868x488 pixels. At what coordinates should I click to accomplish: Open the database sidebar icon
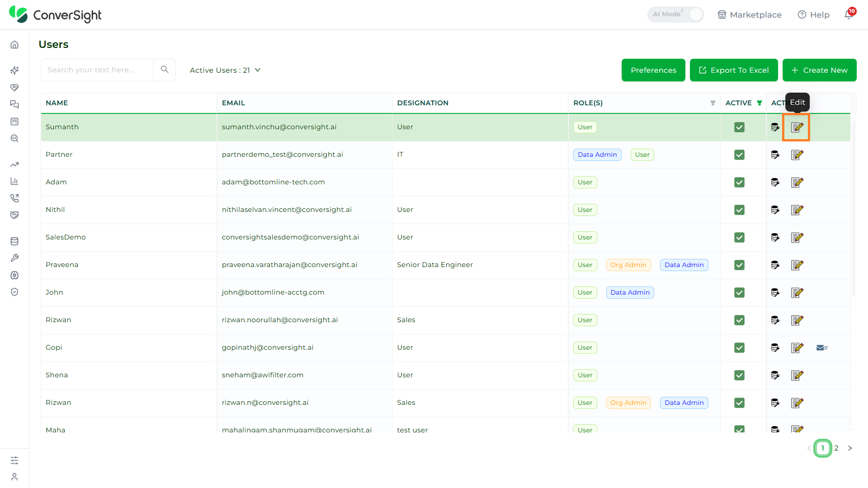pos(14,241)
